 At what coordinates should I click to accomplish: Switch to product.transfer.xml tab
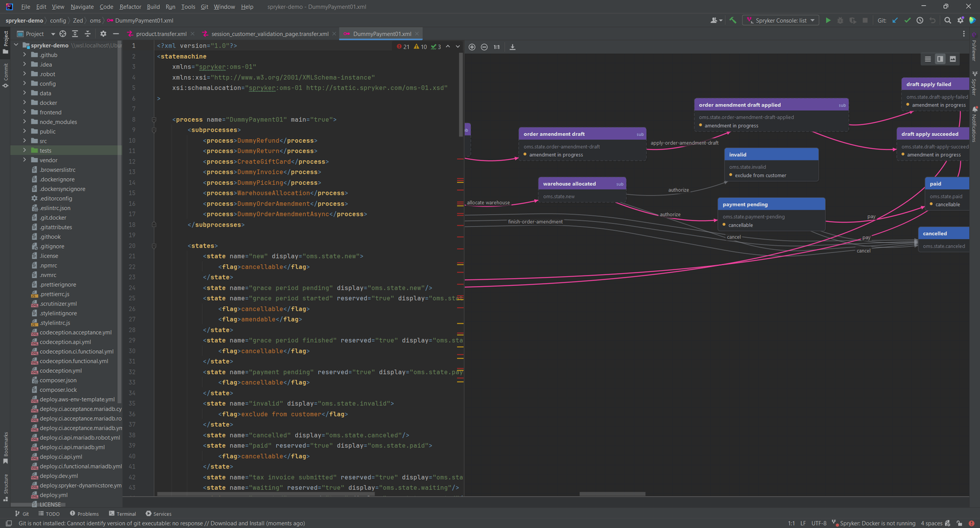(x=161, y=34)
